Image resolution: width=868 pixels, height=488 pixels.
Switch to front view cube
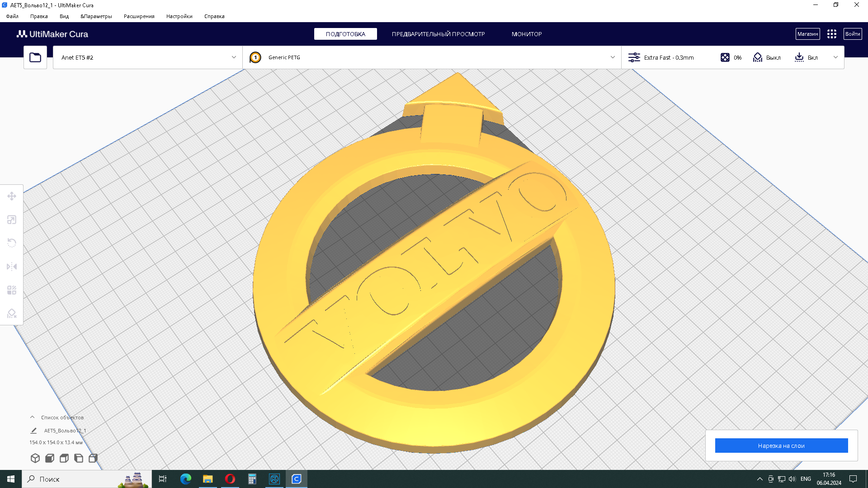coord(50,458)
